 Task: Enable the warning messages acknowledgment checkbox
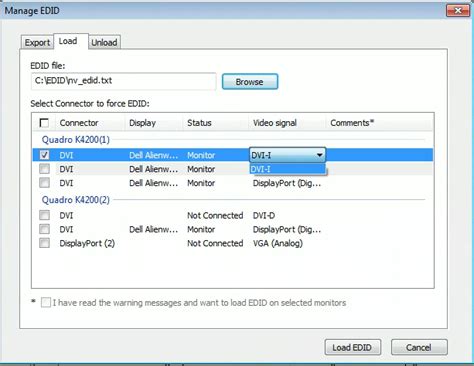[46, 303]
